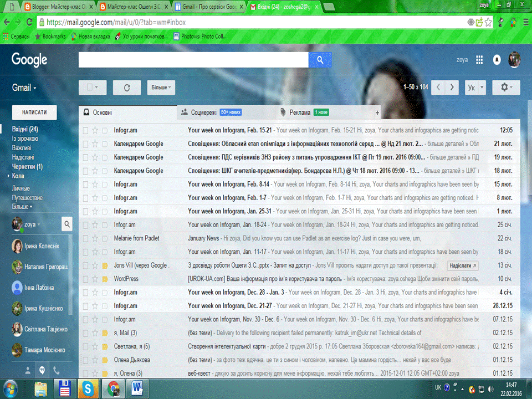This screenshot has width=532, height=399.
Task: Open Windows Start menu
Action: click(10, 389)
